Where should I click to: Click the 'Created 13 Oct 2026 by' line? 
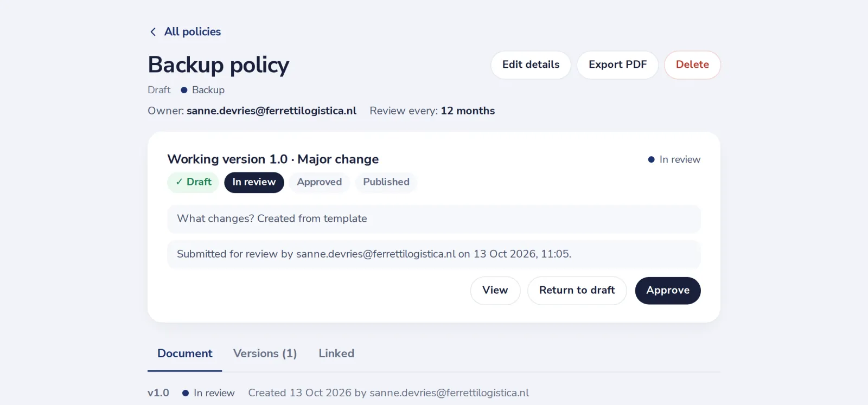[x=388, y=393]
